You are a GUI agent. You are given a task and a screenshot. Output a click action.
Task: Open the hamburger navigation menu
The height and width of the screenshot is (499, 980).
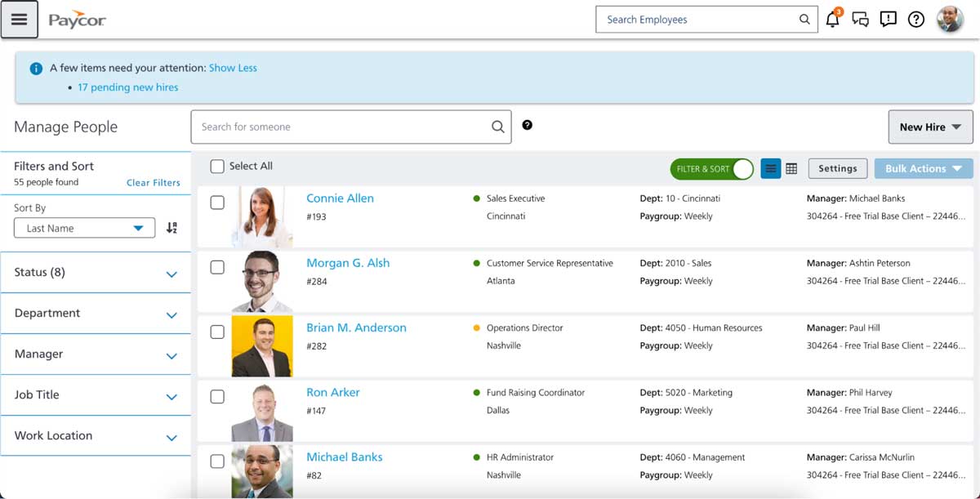coord(20,19)
